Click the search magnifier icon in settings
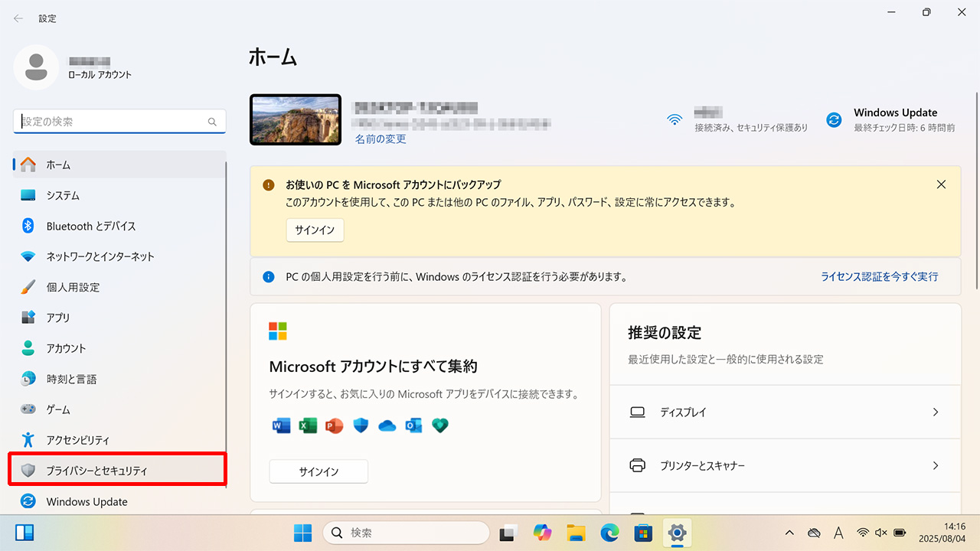The height and width of the screenshot is (551, 980). tap(212, 122)
